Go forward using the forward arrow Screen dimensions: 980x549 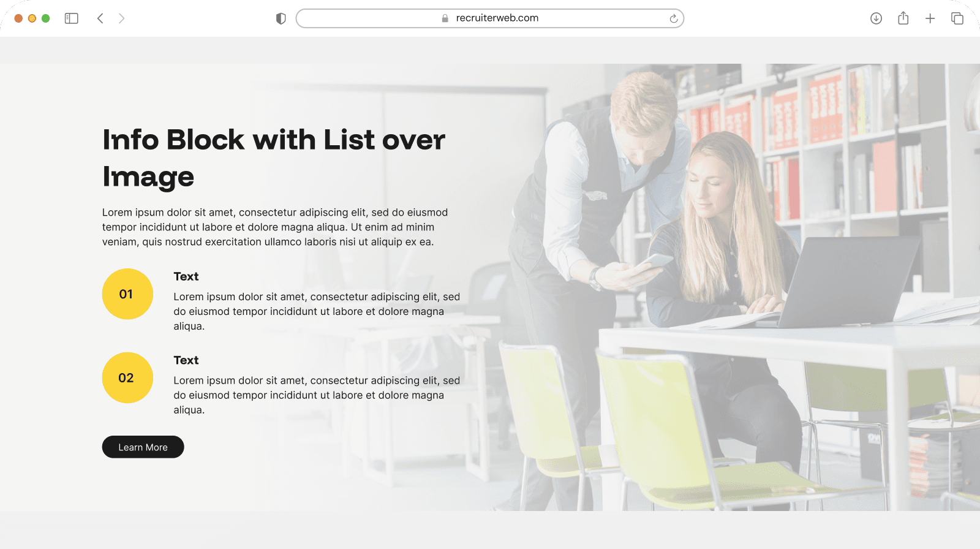pyautogui.click(x=121, y=18)
